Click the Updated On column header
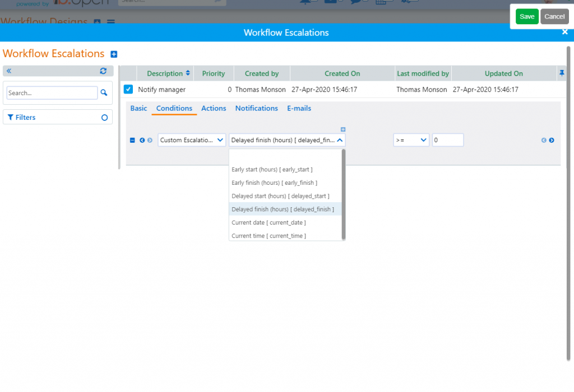This screenshot has width=574, height=392. pyautogui.click(x=504, y=73)
